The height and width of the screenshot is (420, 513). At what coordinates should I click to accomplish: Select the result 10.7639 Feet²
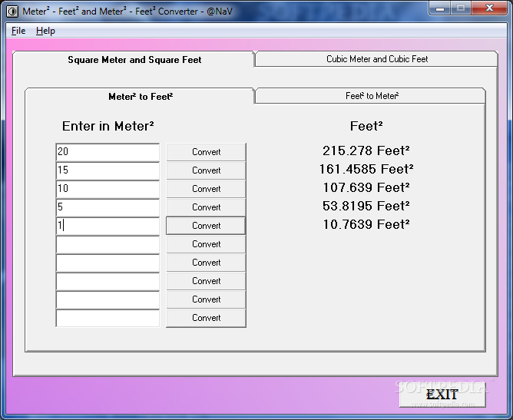pyautogui.click(x=366, y=224)
